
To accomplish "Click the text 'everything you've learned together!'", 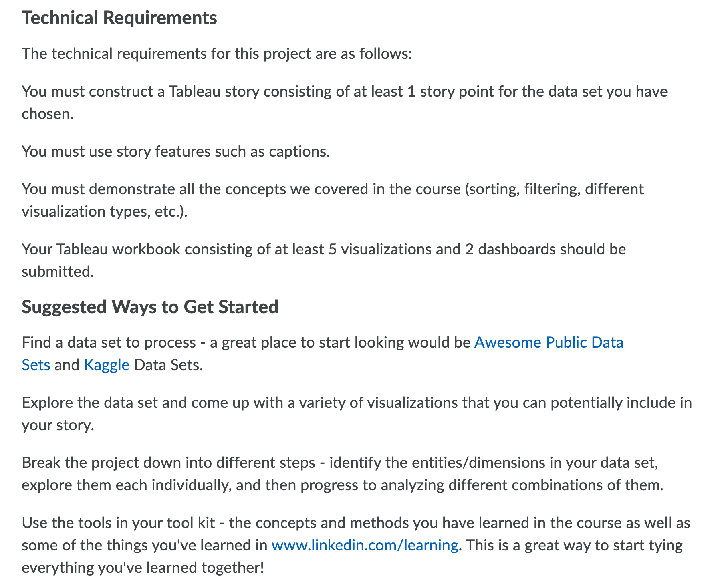I will pyautogui.click(x=143, y=568).
